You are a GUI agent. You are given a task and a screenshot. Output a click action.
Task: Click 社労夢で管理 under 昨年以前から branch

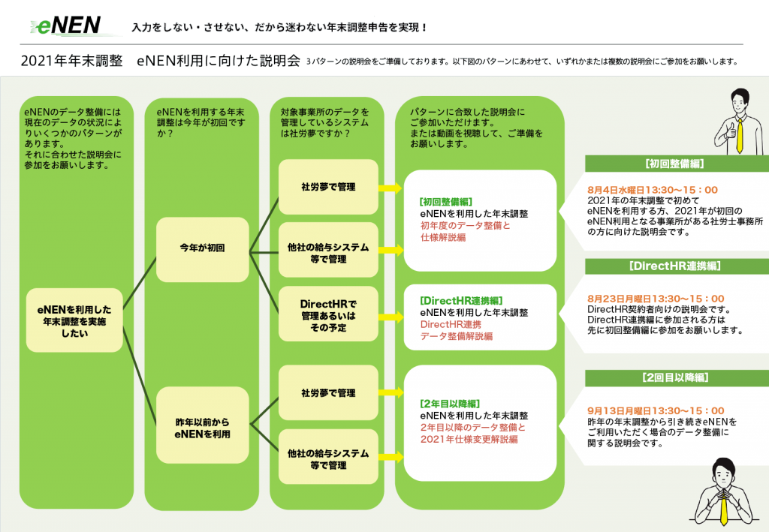(328, 392)
